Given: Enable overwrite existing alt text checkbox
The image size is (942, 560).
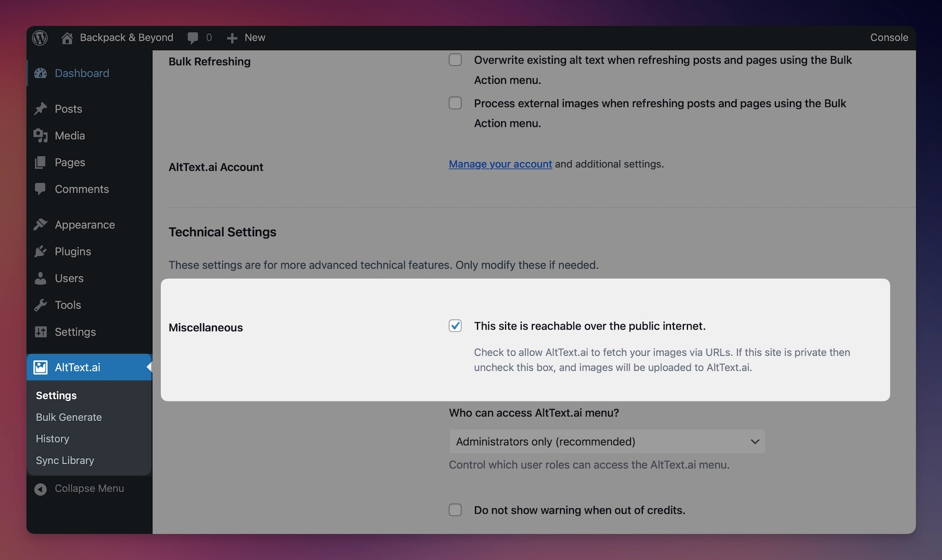Looking at the screenshot, I should [455, 60].
